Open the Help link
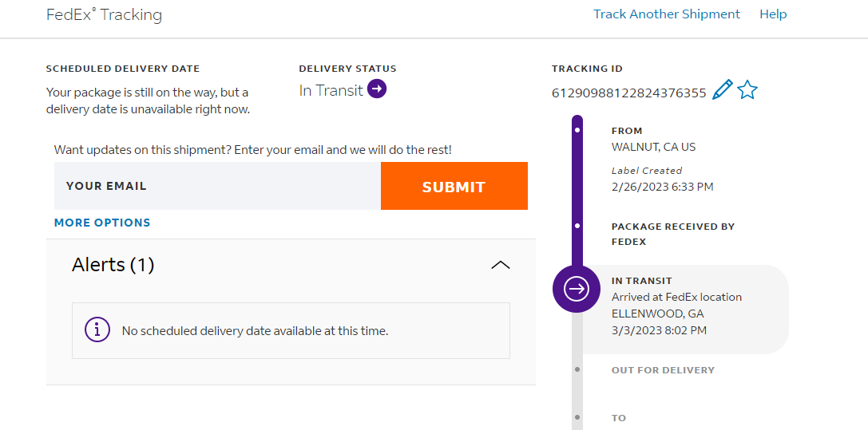The height and width of the screenshot is (430, 868). pyautogui.click(x=773, y=14)
